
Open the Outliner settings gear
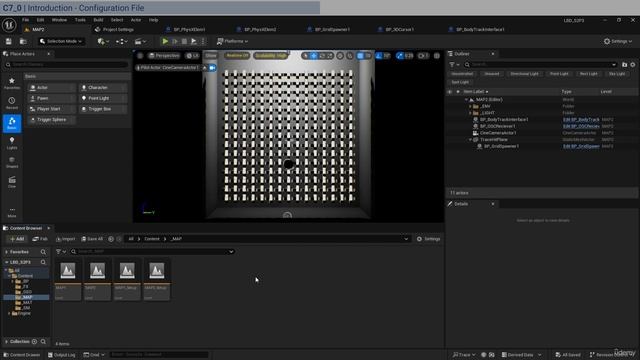pos(633,64)
